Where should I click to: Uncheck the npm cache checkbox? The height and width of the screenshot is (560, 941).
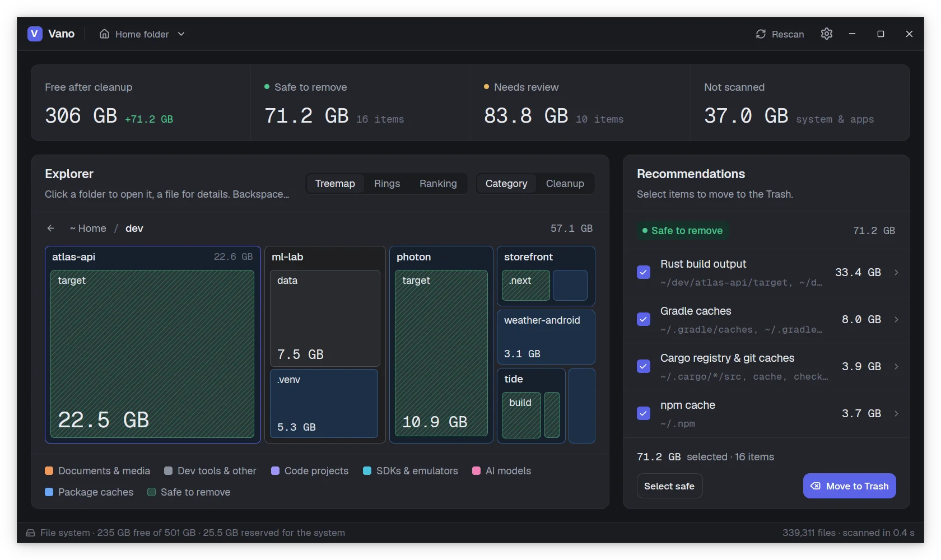pyautogui.click(x=644, y=413)
